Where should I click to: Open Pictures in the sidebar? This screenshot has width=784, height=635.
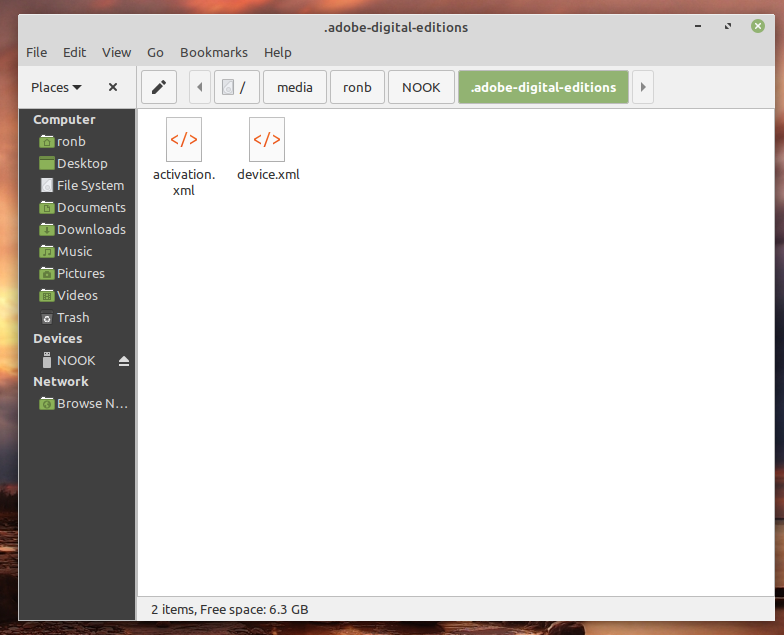tap(78, 274)
